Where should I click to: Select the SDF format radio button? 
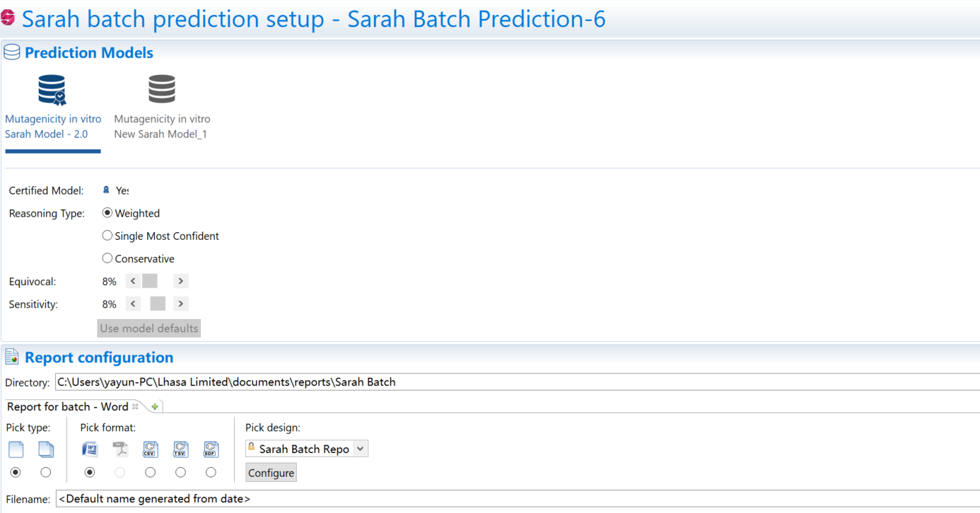tap(211, 472)
